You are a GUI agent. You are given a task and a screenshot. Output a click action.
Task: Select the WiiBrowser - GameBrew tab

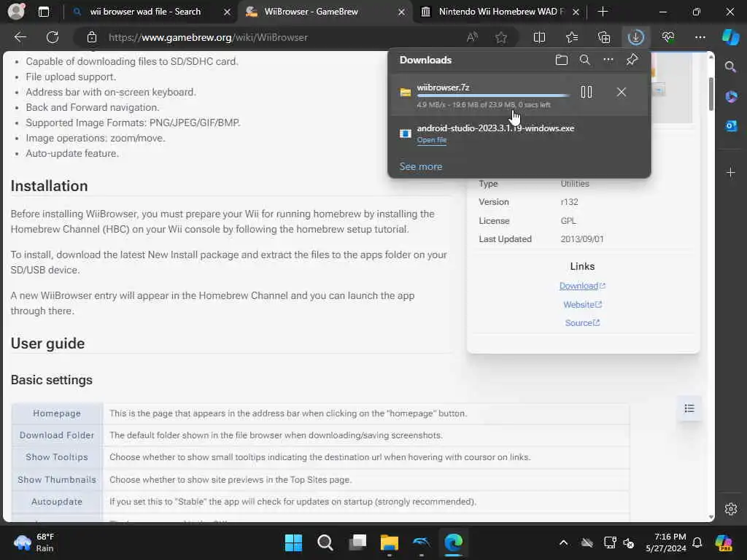click(311, 12)
